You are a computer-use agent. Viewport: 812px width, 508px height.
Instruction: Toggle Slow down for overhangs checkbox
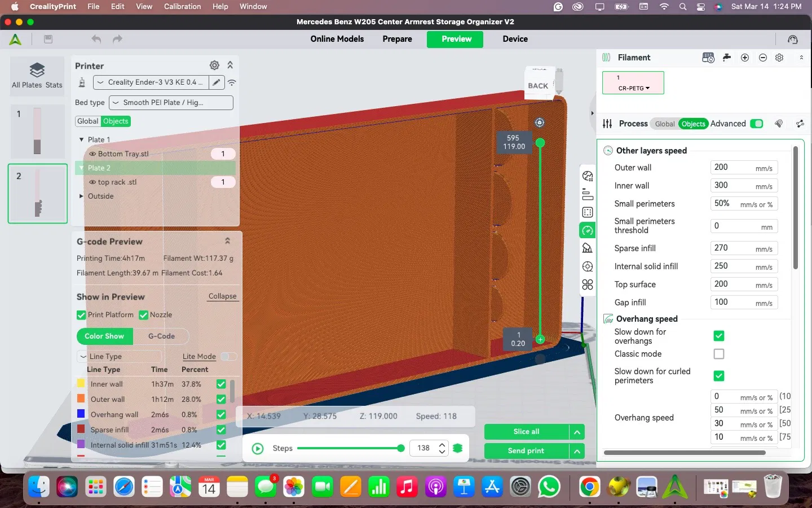719,336
